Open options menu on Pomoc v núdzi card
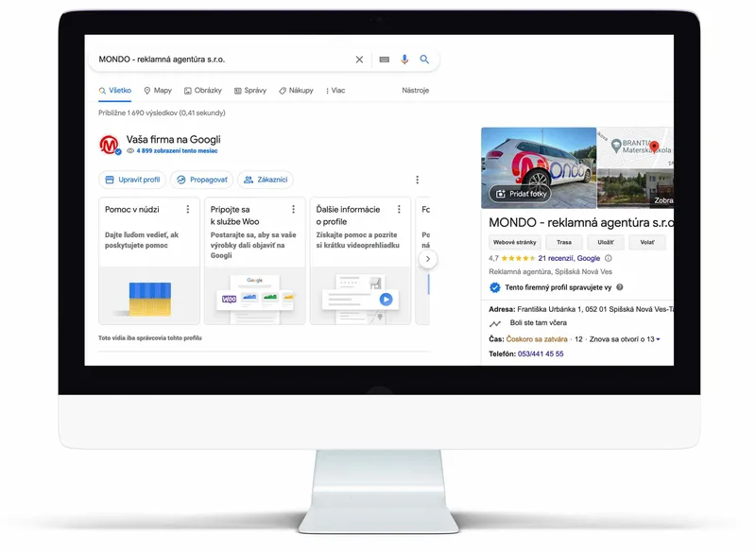 pos(188,209)
